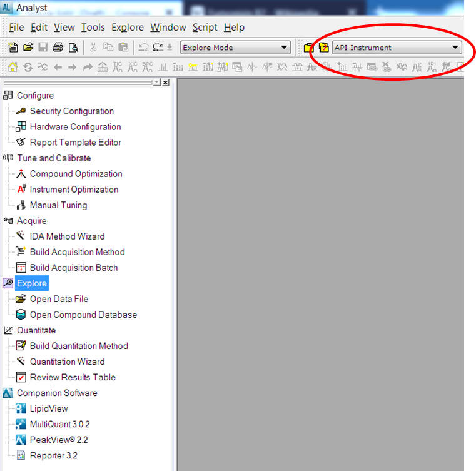Image resolution: width=476 pixels, height=471 pixels.
Task: Open Build Acquisition Method
Action: point(78,252)
